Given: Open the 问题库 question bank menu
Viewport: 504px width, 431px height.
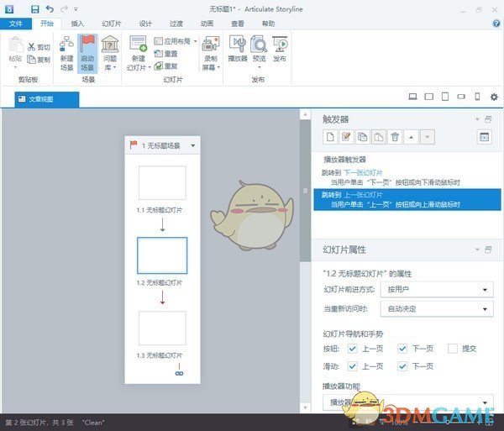Looking at the screenshot, I should (x=110, y=54).
